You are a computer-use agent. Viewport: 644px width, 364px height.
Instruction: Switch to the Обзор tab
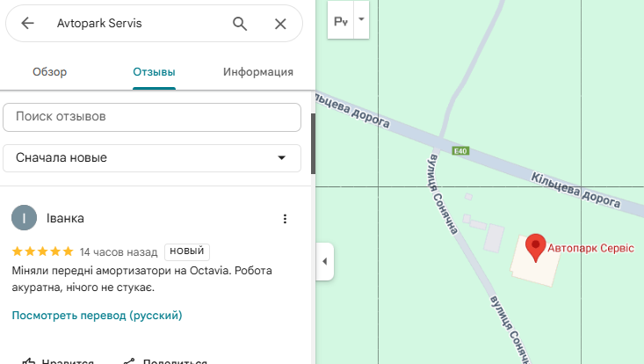[50, 72]
